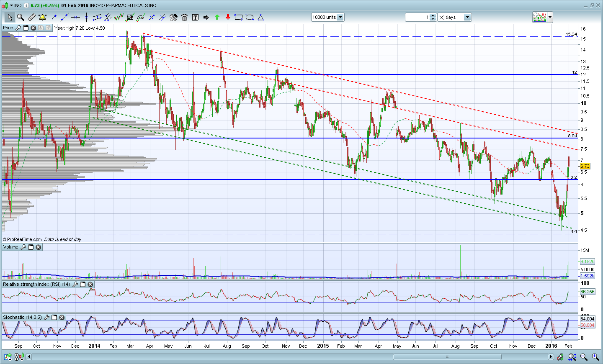This screenshot has height=364, width=603.
Task: Create a price alert with the bell icon
Action: [x=43, y=17]
